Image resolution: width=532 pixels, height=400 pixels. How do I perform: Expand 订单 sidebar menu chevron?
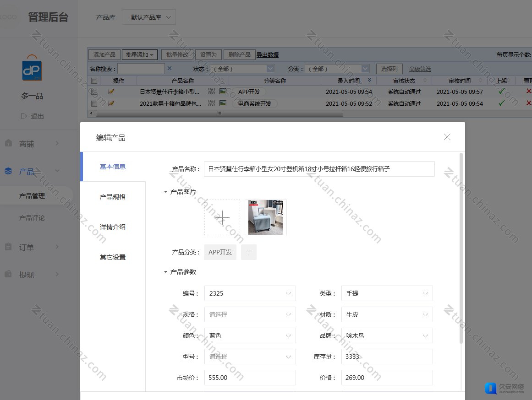click(57, 246)
